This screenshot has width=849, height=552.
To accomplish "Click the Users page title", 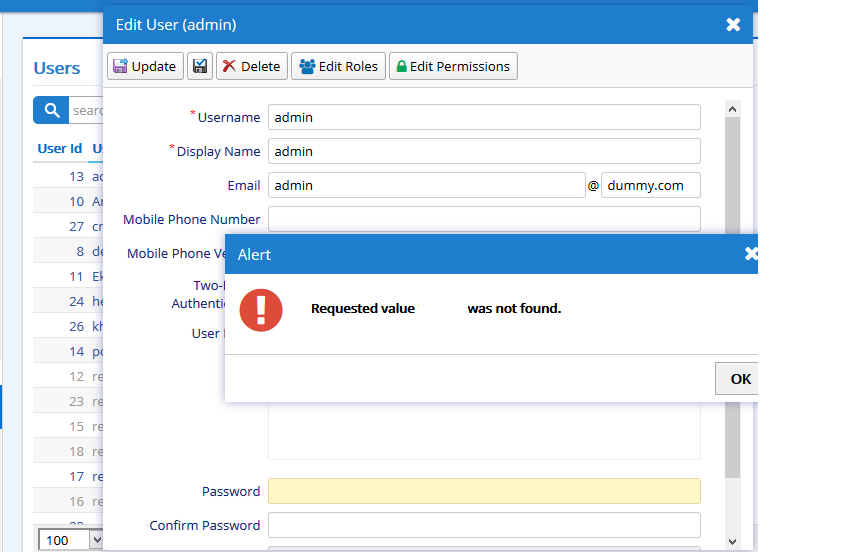I will click(x=57, y=68).
